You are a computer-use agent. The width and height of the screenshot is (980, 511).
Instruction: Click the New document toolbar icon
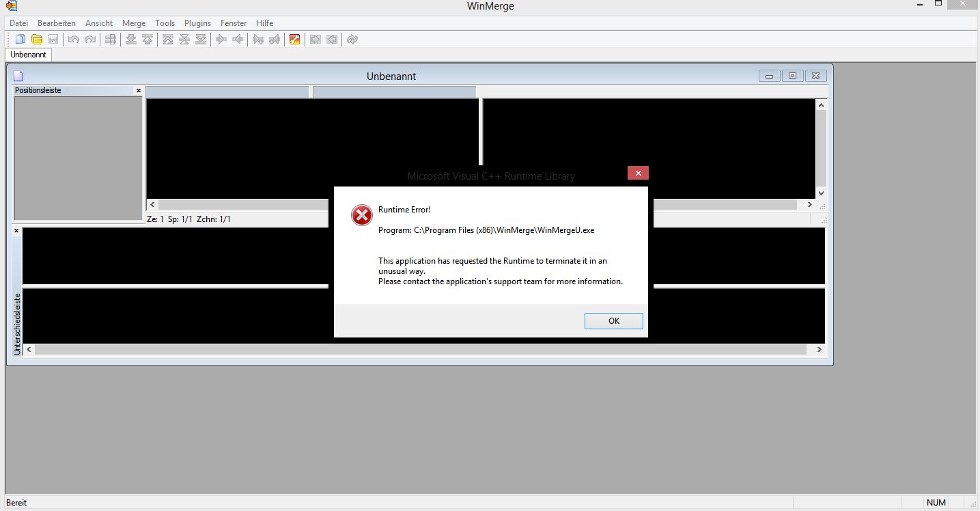20,40
